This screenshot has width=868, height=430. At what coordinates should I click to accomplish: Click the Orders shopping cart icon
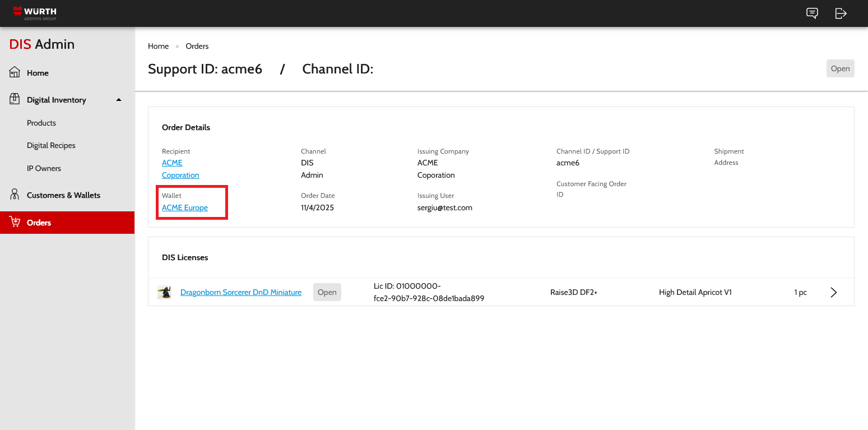coord(15,223)
